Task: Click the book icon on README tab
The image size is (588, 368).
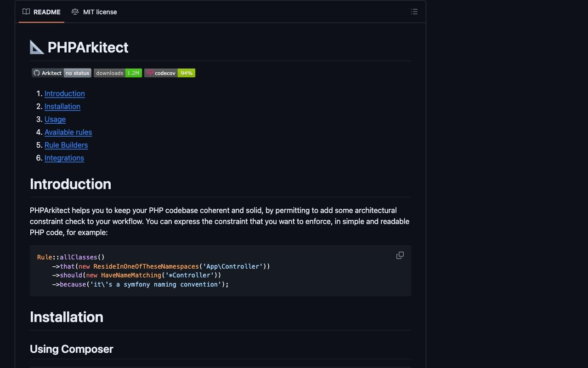Action: pyautogui.click(x=26, y=11)
